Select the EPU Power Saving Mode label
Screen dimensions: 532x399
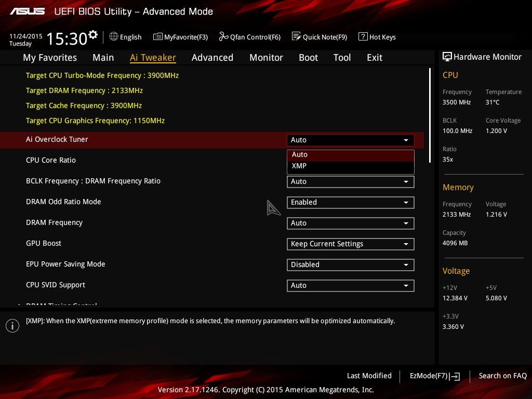pos(65,264)
